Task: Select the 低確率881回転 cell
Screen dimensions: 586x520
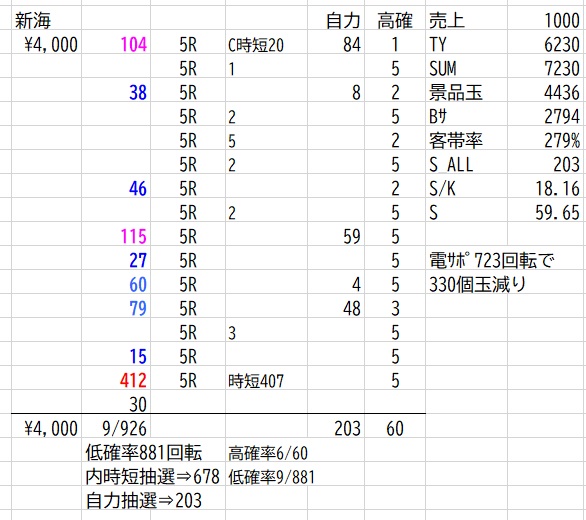Action: click(144, 452)
